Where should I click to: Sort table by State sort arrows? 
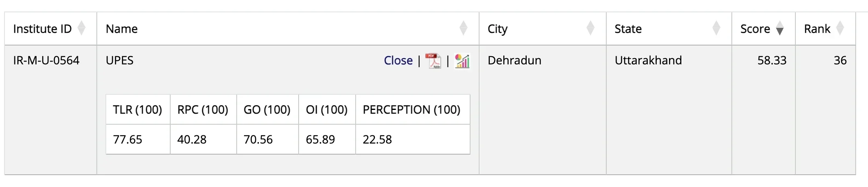pyautogui.click(x=716, y=28)
